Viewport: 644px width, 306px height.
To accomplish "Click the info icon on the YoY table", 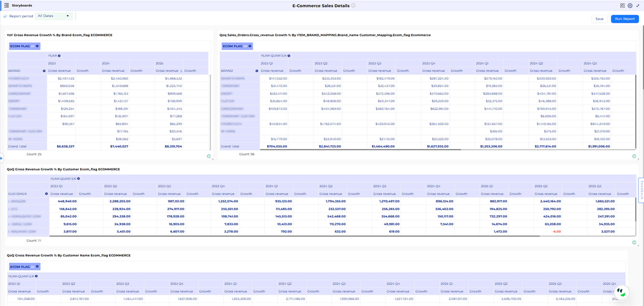I will click(x=209, y=156).
